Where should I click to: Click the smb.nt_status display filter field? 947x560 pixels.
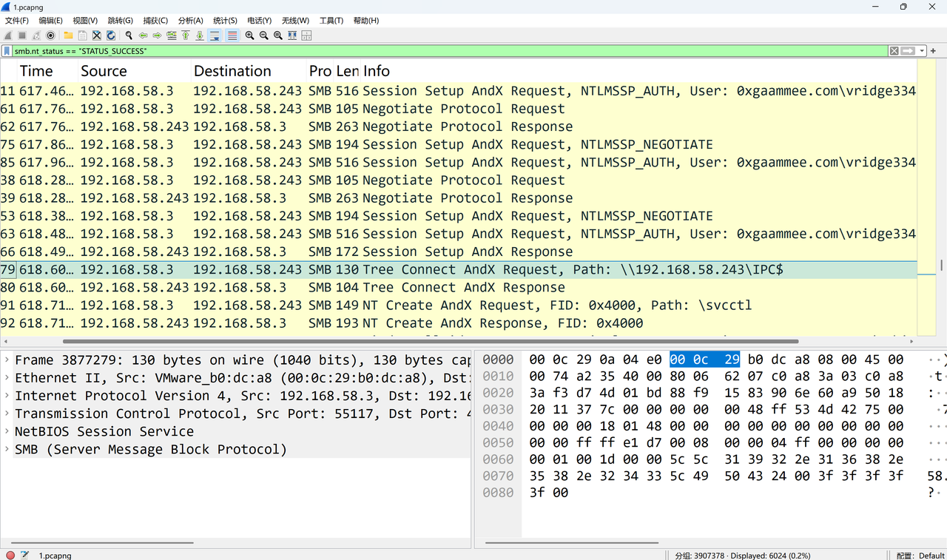pyautogui.click(x=444, y=51)
